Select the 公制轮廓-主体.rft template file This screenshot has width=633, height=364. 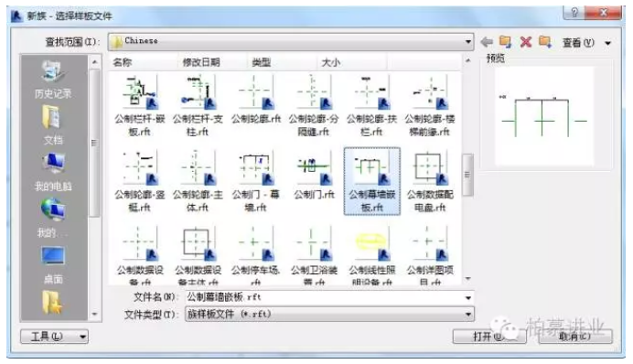[198, 182]
